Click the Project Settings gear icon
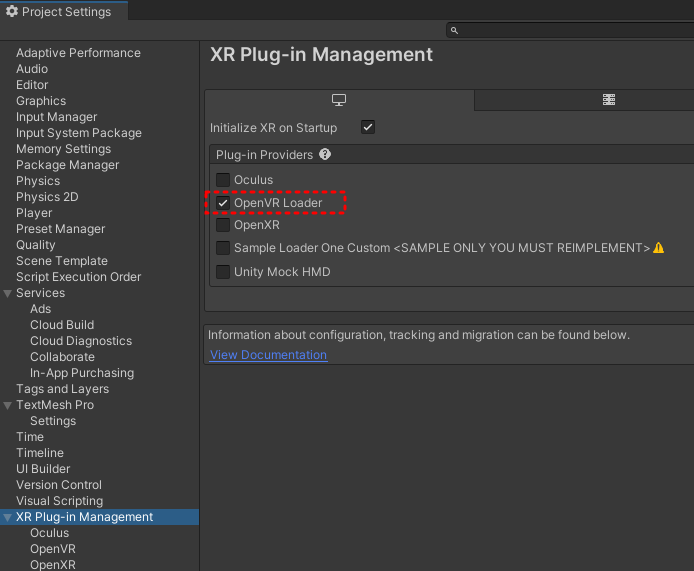 click(x=12, y=11)
